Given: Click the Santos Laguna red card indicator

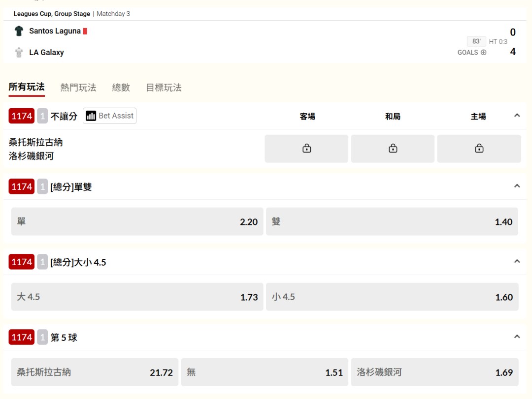Looking at the screenshot, I should tap(85, 31).
